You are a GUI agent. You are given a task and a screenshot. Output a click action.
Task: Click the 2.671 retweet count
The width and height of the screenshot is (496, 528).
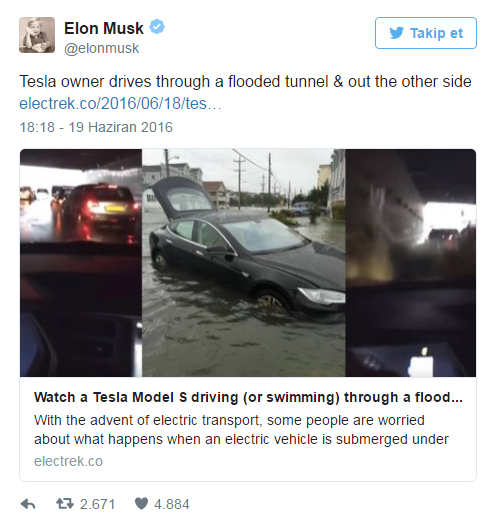(x=98, y=504)
